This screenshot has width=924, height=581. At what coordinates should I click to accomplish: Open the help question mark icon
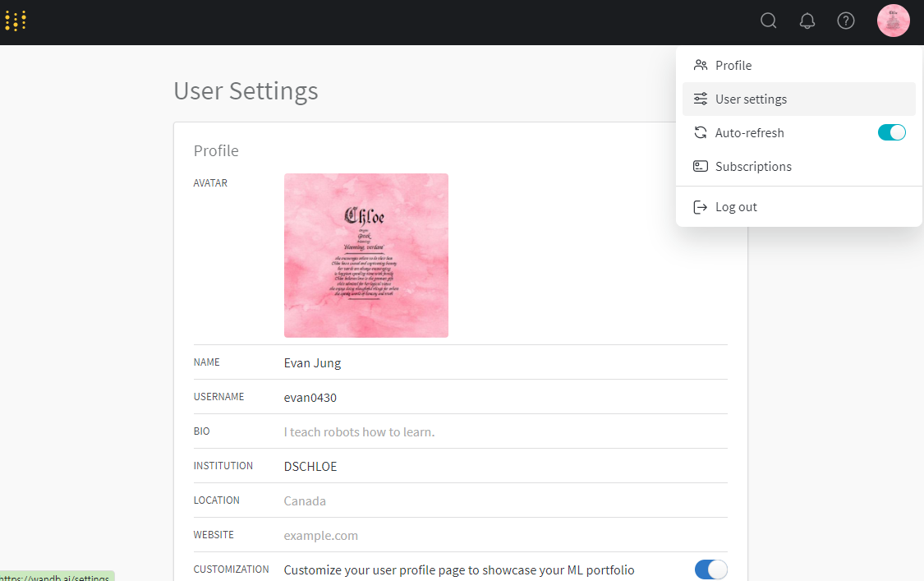click(846, 21)
